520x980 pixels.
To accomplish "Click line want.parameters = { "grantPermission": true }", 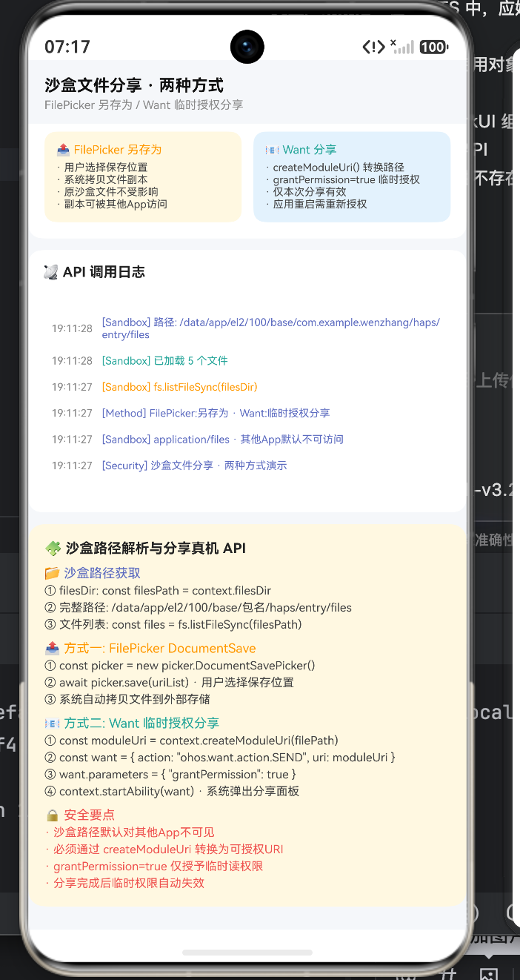I will (x=170, y=774).
